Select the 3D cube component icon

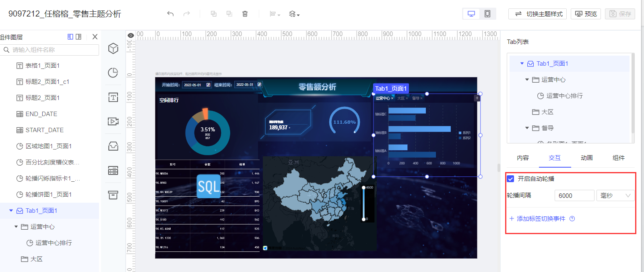pos(113,48)
